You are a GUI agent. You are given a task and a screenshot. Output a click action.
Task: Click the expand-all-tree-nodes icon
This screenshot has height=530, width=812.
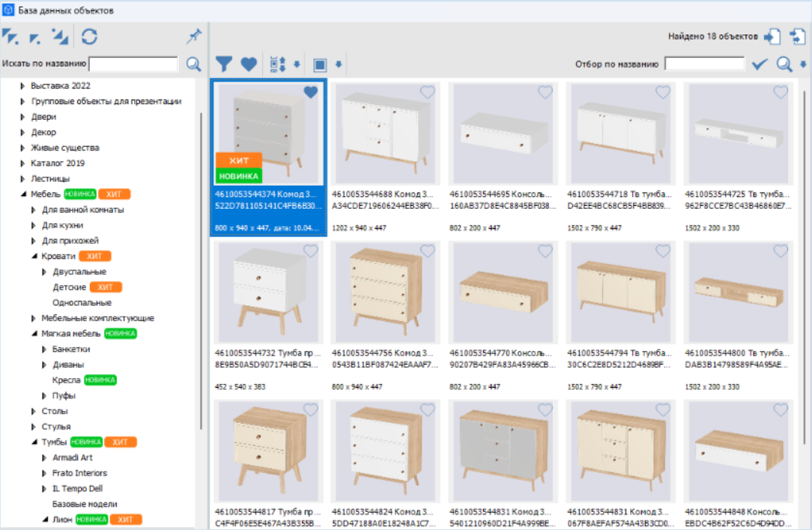click(10, 36)
